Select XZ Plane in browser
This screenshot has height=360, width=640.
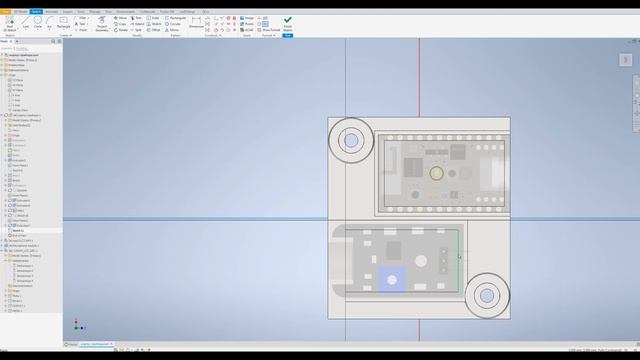16,85
